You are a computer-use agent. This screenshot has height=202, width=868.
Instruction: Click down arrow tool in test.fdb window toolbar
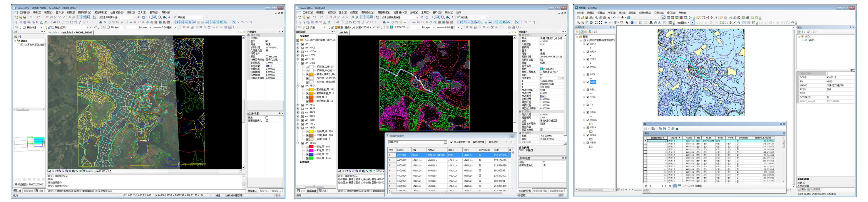[405, 22]
